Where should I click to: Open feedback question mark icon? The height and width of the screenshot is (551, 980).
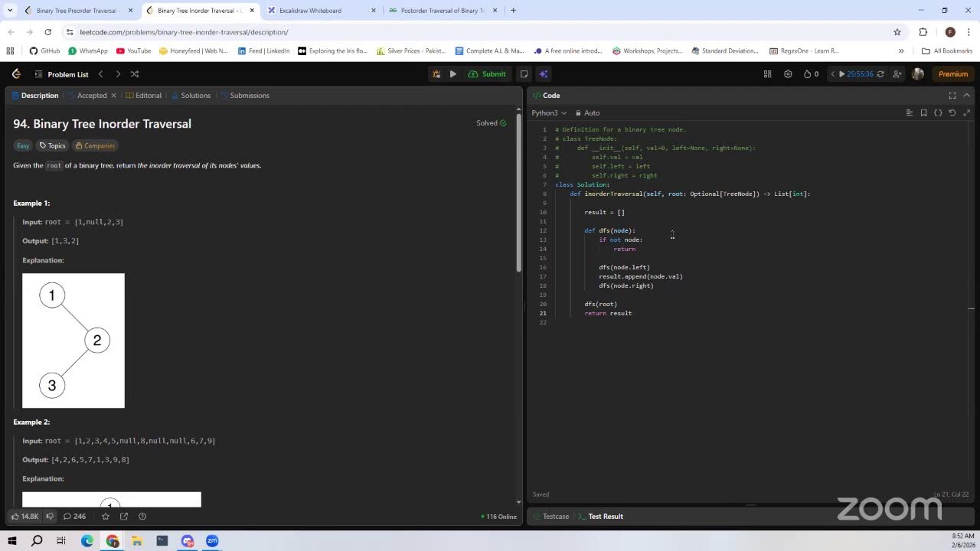[142, 517]
